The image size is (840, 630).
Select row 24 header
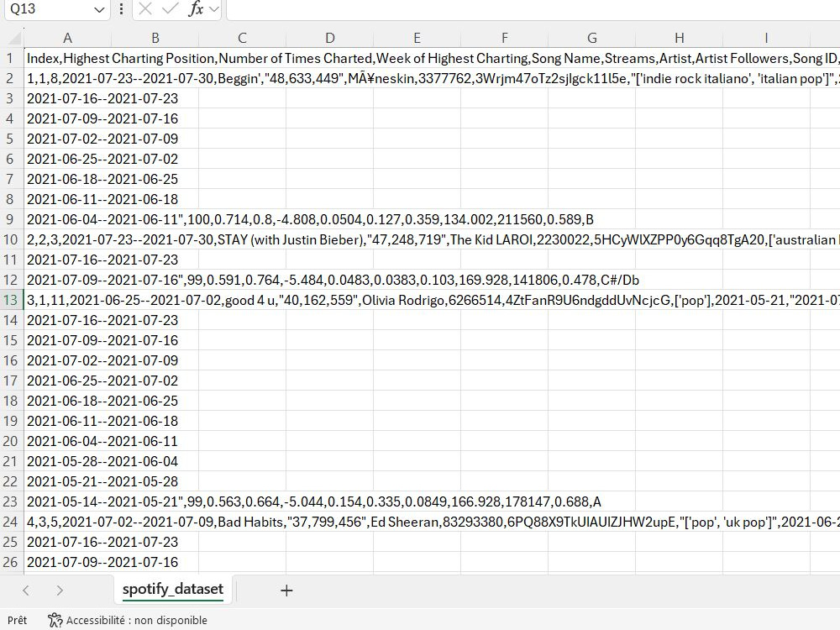click(x=11, y=522)
